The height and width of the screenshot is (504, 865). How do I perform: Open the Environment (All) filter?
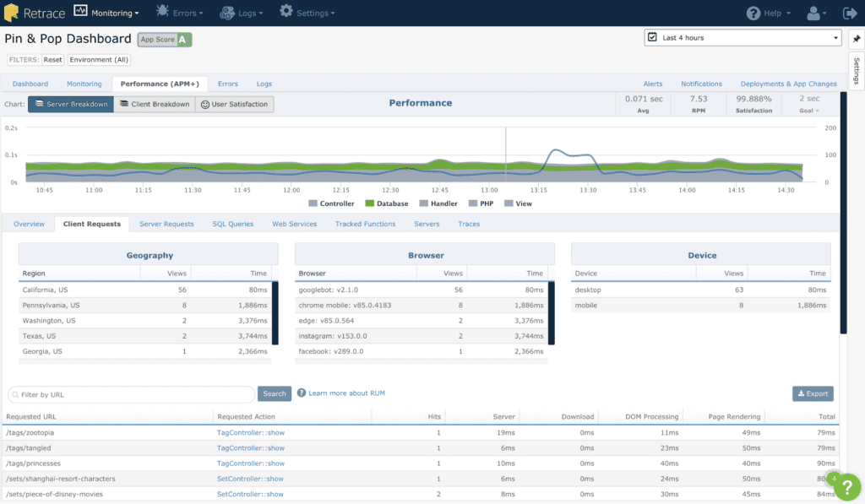99,60
